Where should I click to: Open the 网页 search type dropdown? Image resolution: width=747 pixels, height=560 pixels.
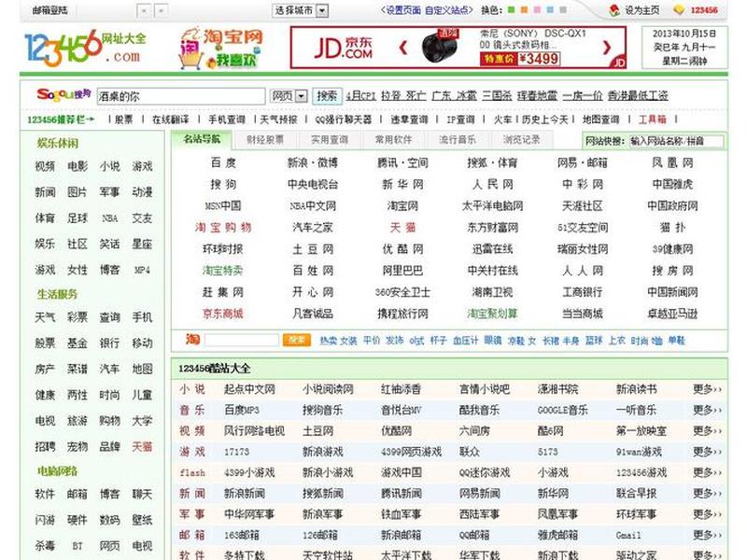click(289, 96)
